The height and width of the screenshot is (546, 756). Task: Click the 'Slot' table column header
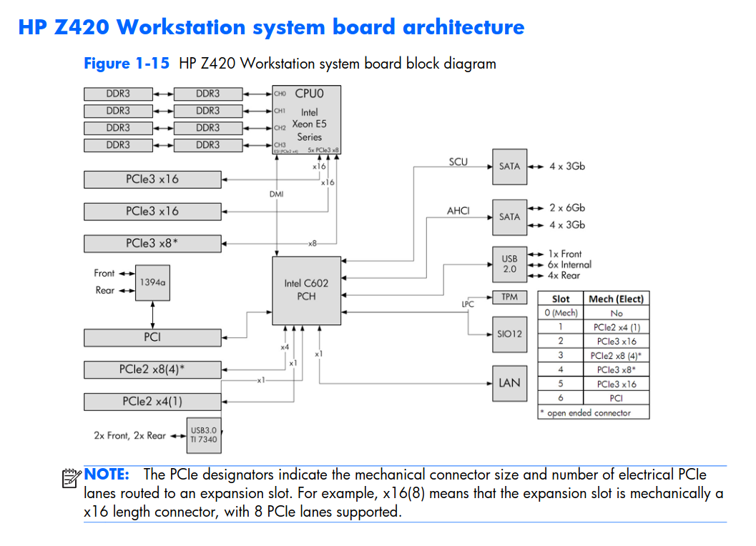(x=561, y=299)
